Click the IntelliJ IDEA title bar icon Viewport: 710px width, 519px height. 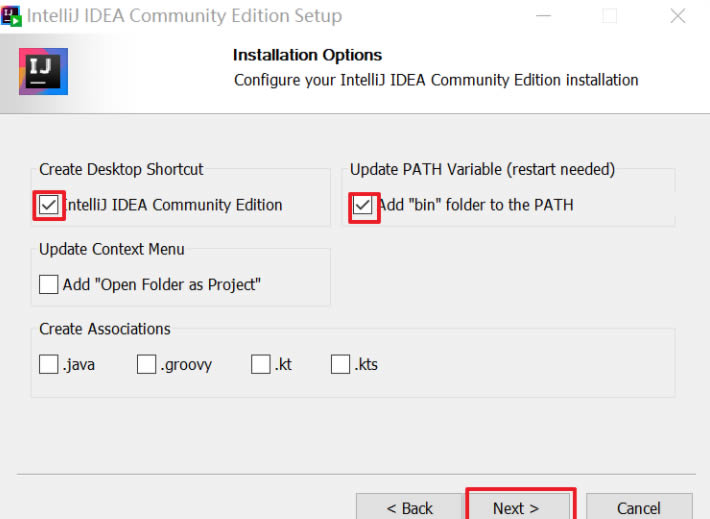tap(11, 15)
